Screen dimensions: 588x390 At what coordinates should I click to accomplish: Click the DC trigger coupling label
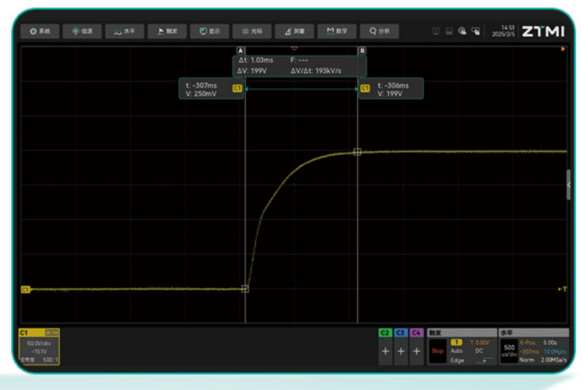coord(479,351)
